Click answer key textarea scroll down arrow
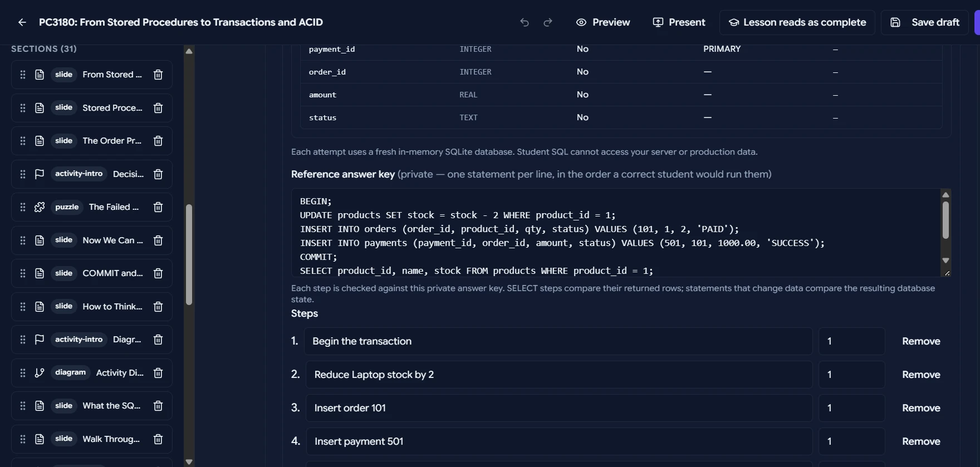This screenshot has width=980, height=467. point(945,260)
